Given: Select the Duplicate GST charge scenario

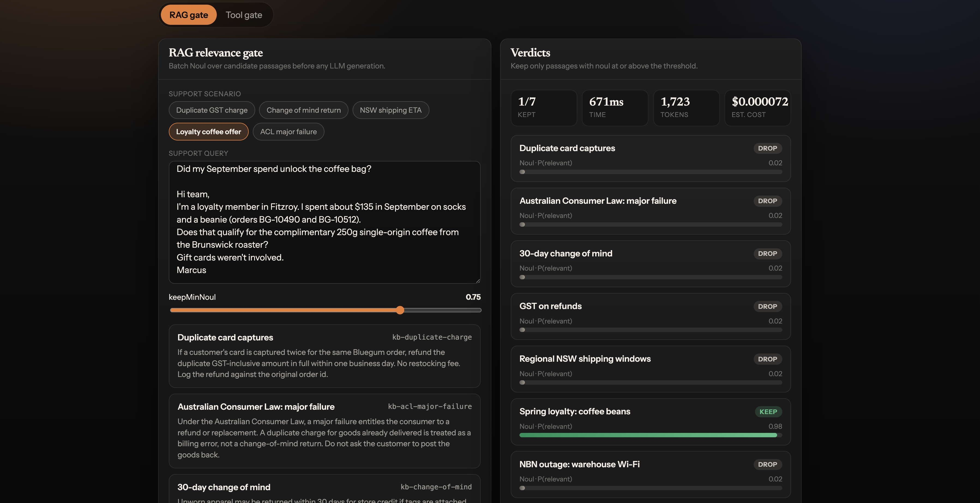Looking at the screenshot, I should pos(212,110).
